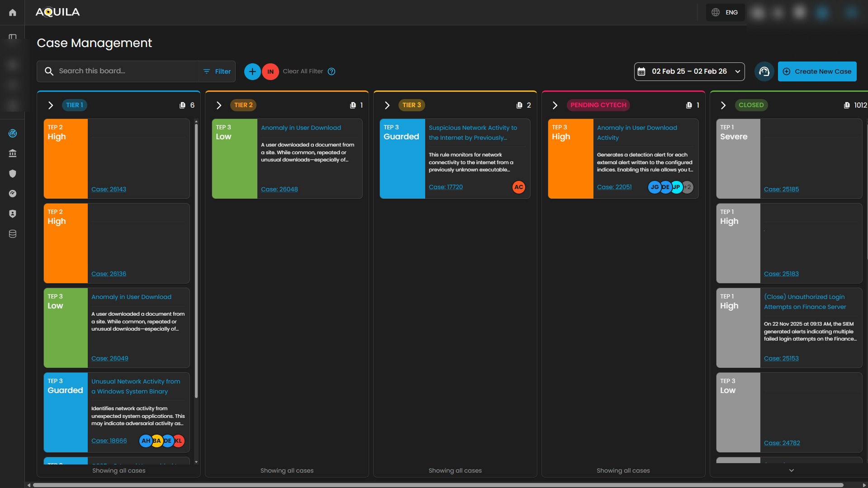Click the Search this board field
The width and height of the screenshot is (868, 488).
(122, 71)
